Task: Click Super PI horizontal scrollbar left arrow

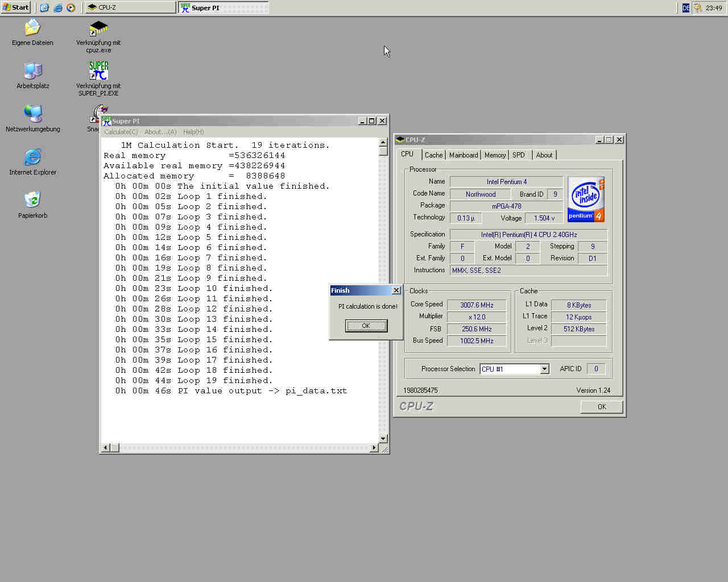Action: pyautogui.click(x=105, y=448)
